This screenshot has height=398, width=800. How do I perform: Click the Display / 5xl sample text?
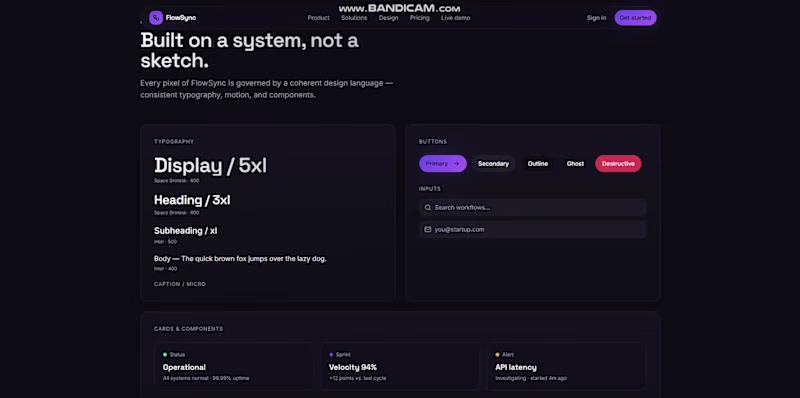click(x=210, y=165)
